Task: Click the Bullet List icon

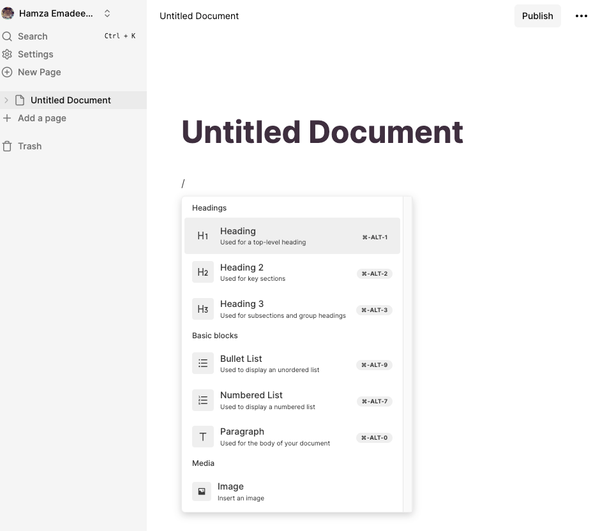Action: pyautogui.click(x=203, y=363)
